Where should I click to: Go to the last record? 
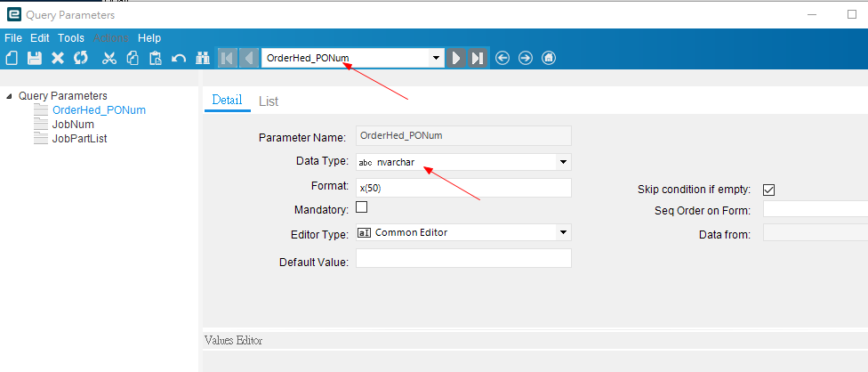point(478,58)
